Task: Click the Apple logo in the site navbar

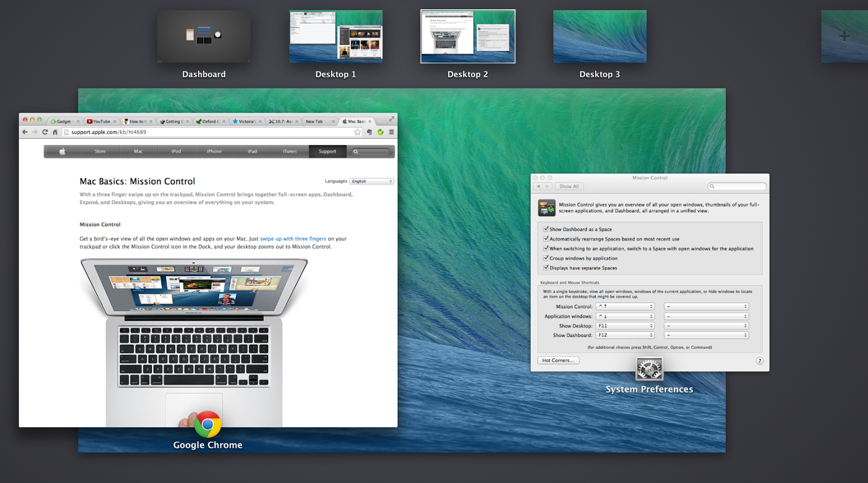Action: (x=62, y=151)
